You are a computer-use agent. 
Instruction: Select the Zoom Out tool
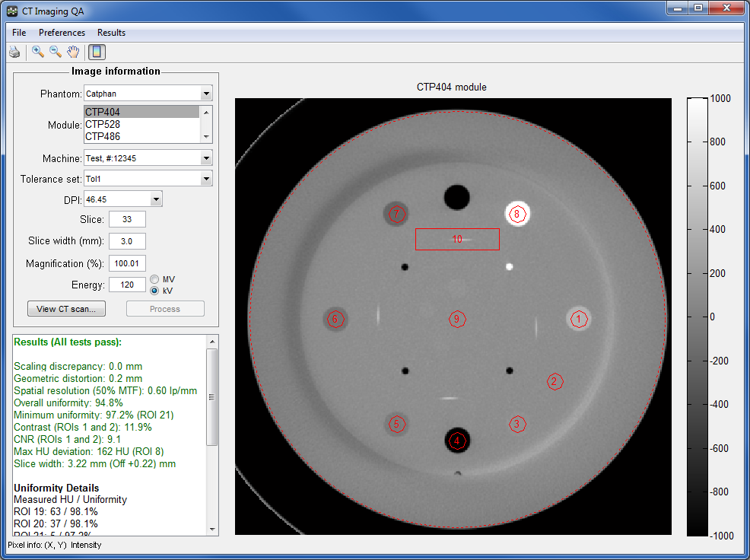pos(56,52)
